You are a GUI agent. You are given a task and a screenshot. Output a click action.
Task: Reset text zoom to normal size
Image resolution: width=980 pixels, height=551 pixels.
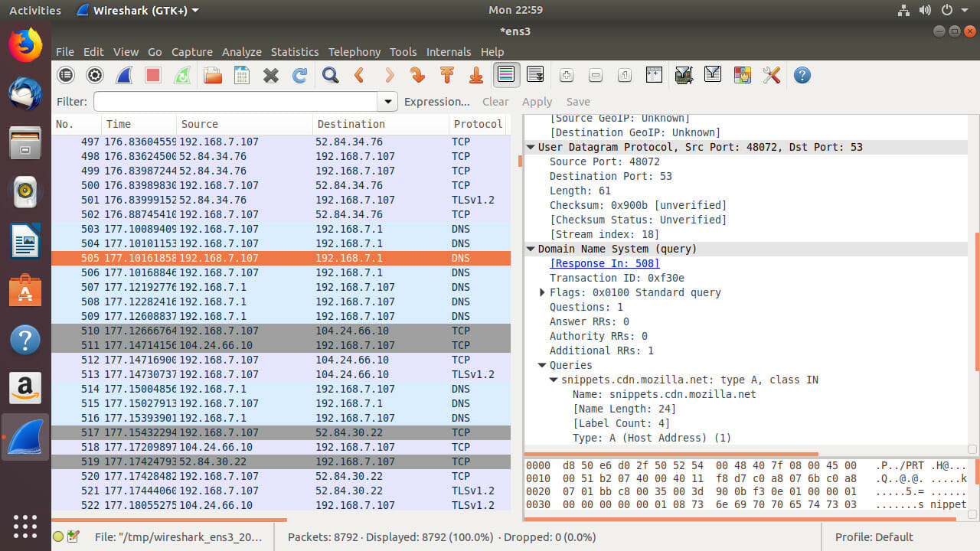point(624,75)
